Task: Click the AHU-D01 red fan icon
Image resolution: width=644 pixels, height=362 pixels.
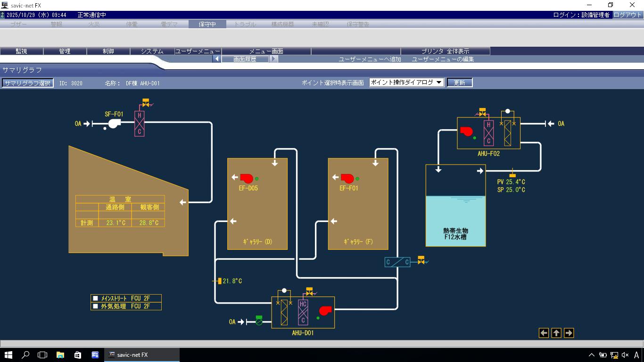Action: point(325,310)
